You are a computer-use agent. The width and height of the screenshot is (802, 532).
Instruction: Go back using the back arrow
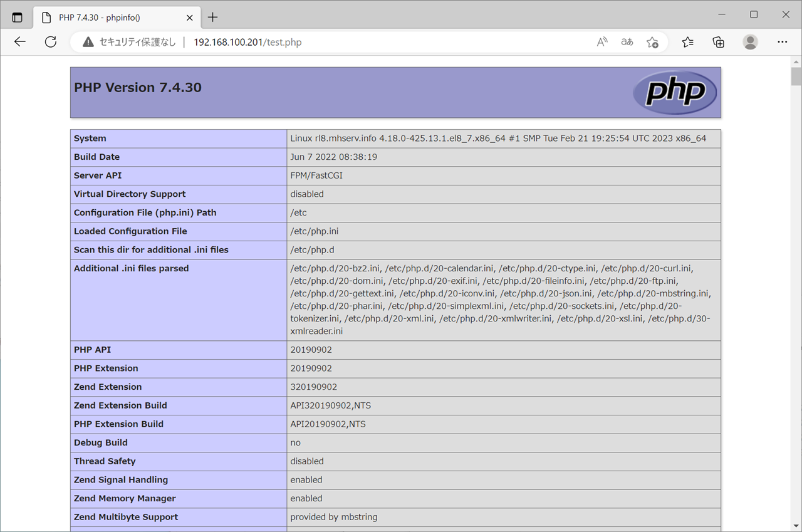pos(19,41)
